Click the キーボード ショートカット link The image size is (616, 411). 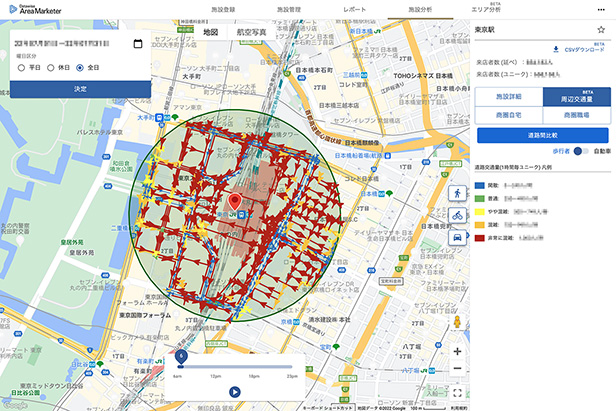[x=328, y=408]
